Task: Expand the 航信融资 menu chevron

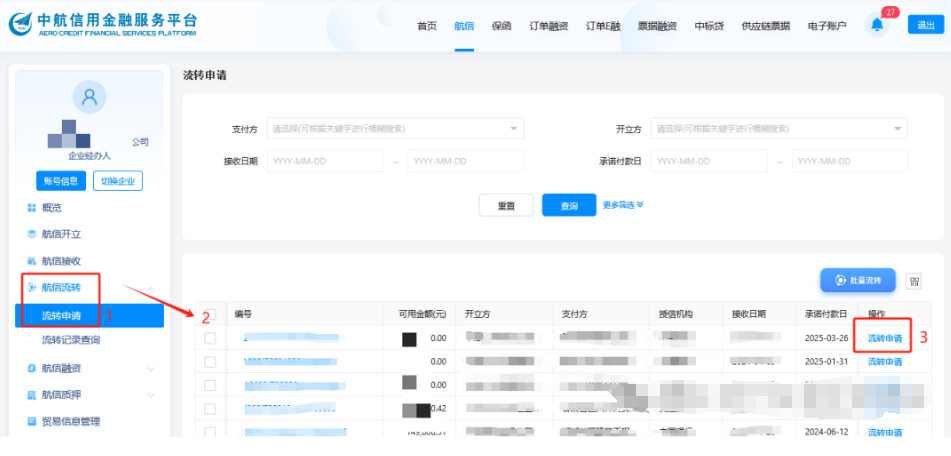Action: [151, 368]
